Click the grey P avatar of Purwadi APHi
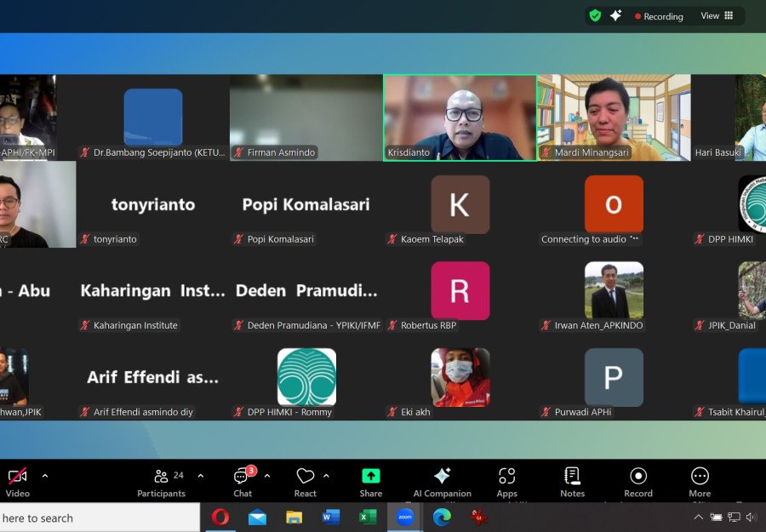Image resolution: width=766 pixels, height=532 pixels. pos(614,377)
